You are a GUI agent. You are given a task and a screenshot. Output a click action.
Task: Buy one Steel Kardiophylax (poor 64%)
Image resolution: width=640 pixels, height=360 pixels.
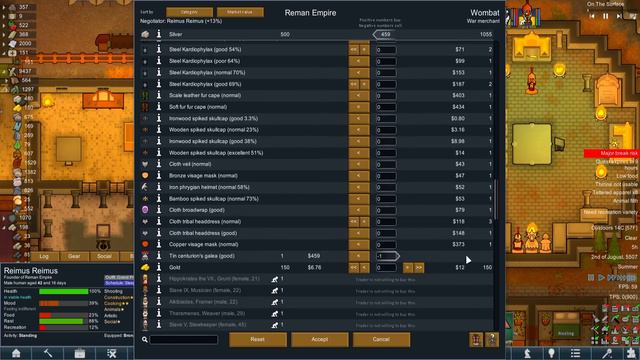[x=359, y=61]
